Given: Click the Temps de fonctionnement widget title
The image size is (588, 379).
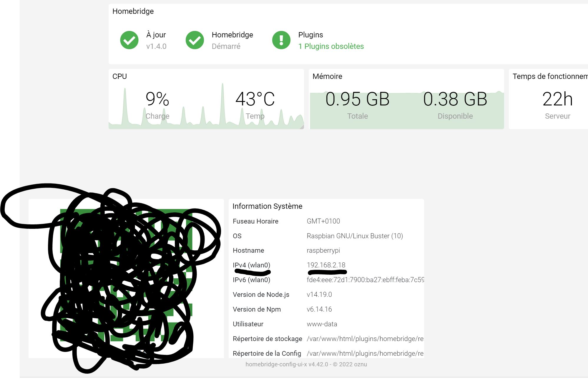Looking at the screenshot, I should tap(550, 76).
